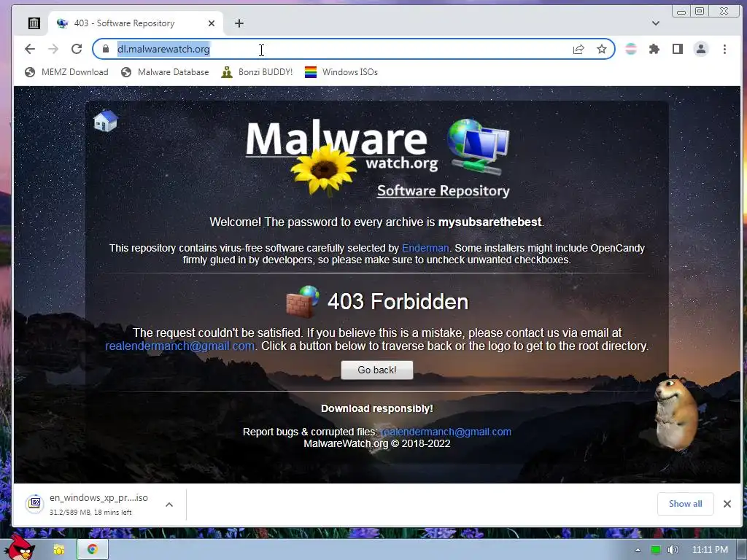The height and width of the screenshot is (560, 747).
Task: Click the firewall brick globe icon
Action: click(x=303, y=301)
